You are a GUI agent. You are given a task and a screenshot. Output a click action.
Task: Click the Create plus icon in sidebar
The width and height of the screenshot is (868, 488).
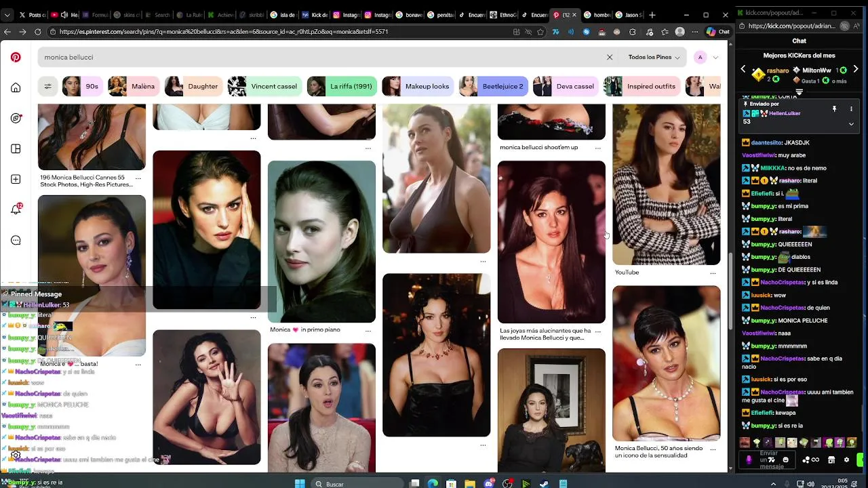(x=16, y=179)
